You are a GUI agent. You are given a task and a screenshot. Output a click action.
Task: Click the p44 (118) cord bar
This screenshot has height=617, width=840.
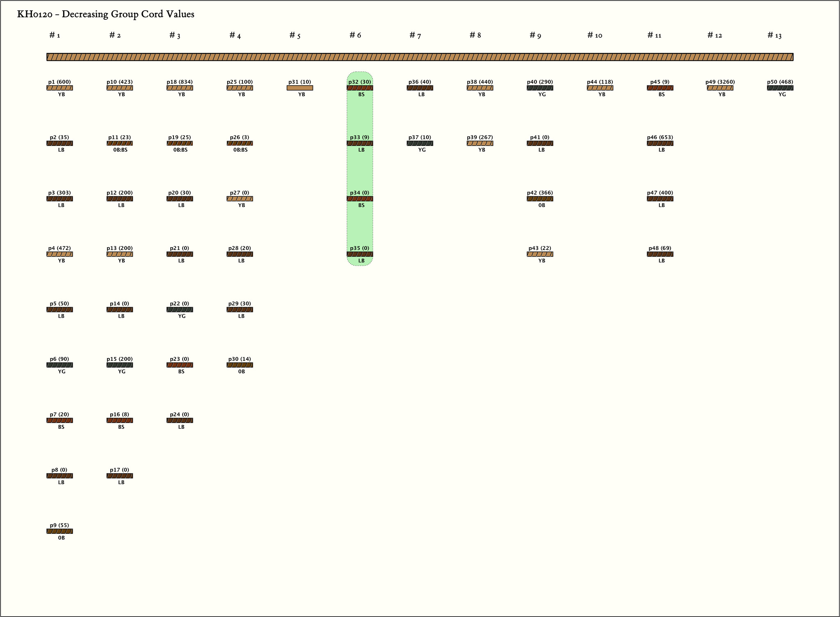[600, 88]
